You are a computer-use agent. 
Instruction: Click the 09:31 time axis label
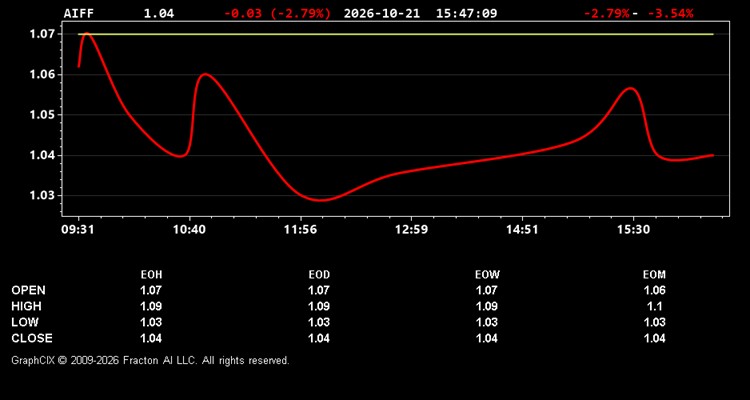(x=78, y=230)
